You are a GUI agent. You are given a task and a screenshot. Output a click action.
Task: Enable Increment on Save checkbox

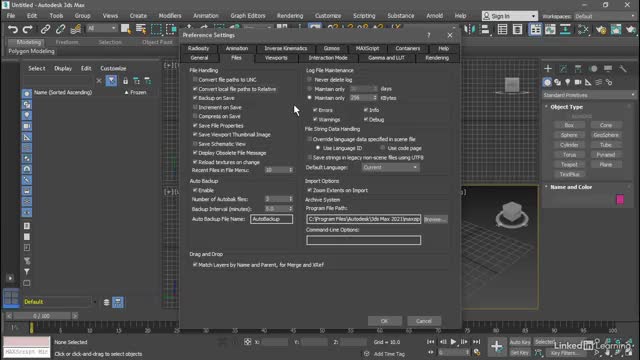tap(195, 107)
